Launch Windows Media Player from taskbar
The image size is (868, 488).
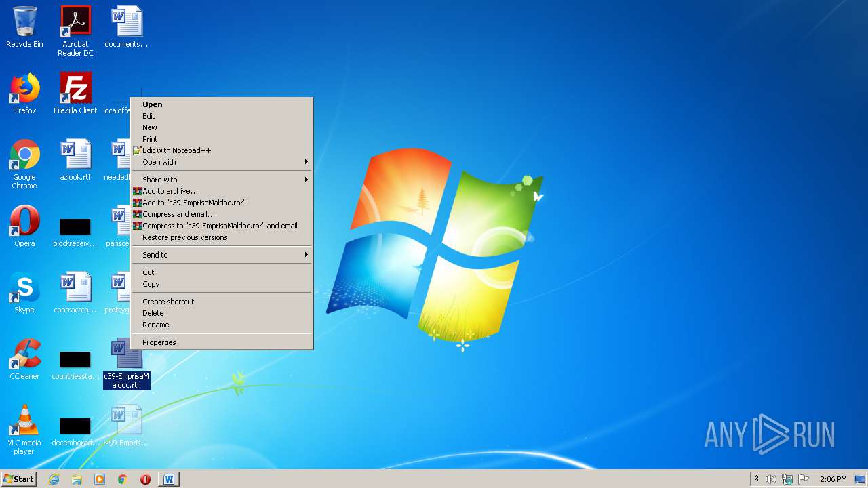coord(100,479)
